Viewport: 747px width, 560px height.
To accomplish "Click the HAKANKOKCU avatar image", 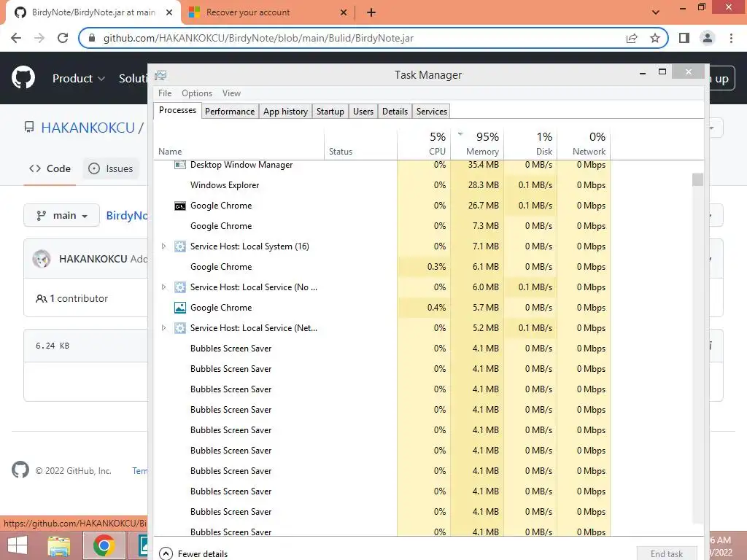I will 42,259.
